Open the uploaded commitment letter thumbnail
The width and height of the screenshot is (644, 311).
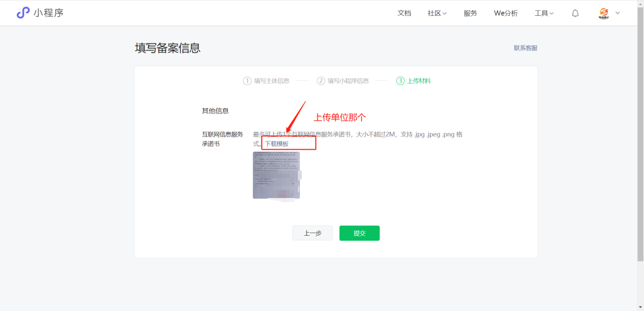[277, 175]
